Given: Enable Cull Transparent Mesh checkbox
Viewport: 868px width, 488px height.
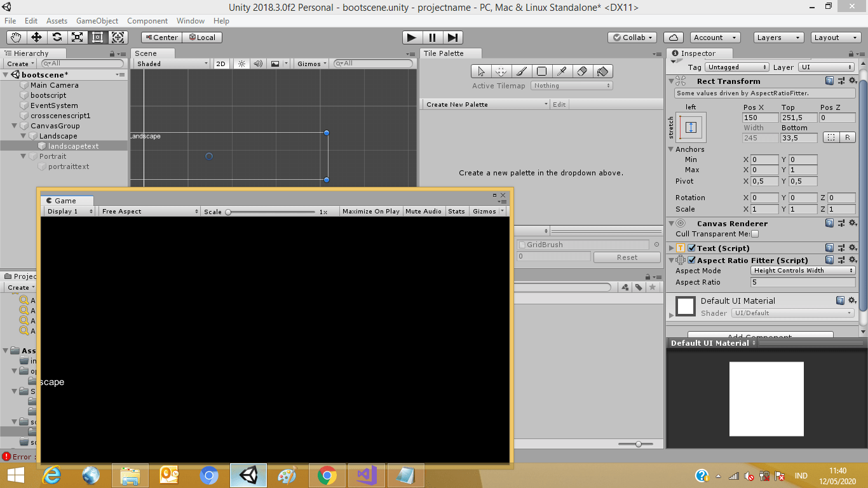Looking at the screenshot, I should click(755, 234).
